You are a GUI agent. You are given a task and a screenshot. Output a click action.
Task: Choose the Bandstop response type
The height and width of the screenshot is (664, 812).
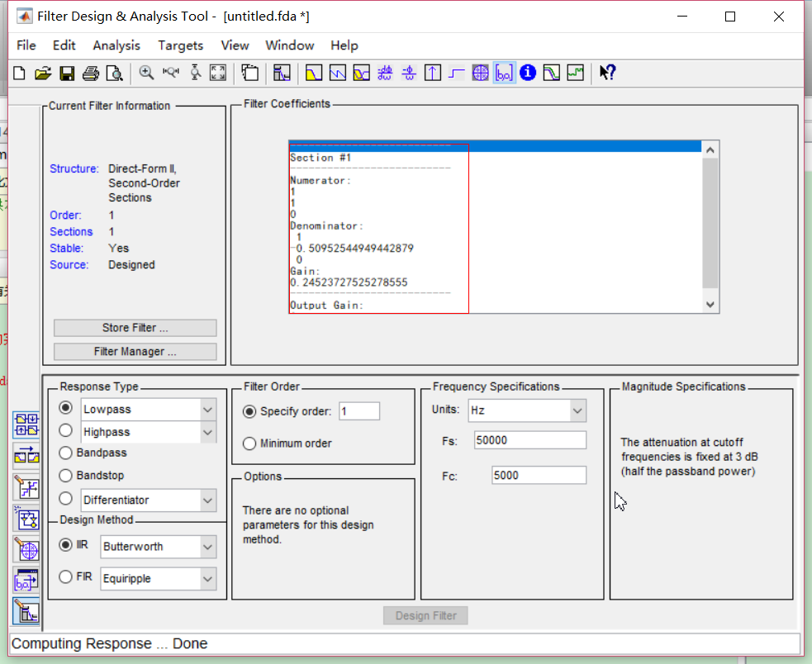(x=65, y=476)
